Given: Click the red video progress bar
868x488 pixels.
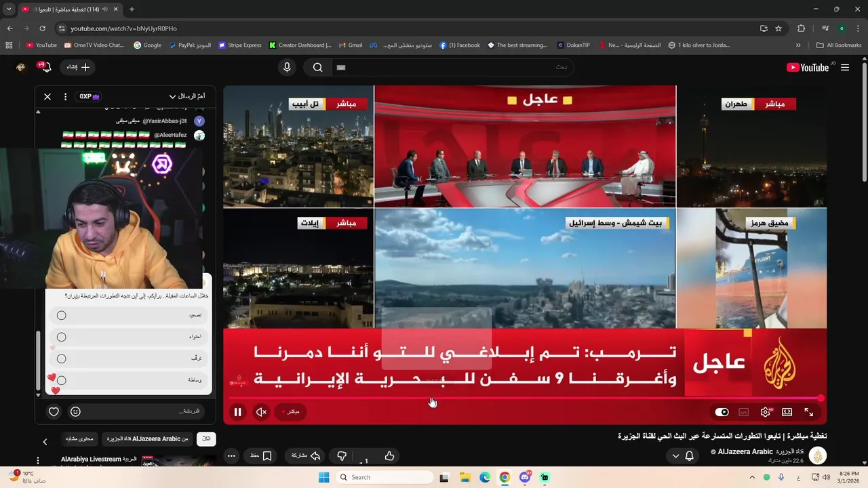Looking at the screenshot, I should pyautogui.click(x=525, y=398).
